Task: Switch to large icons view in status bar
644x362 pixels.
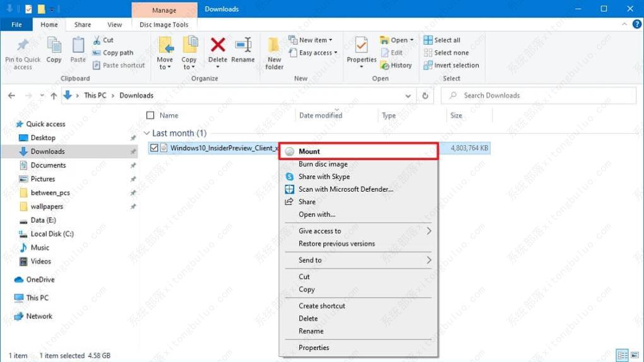Action: click(x=634, y=356)
